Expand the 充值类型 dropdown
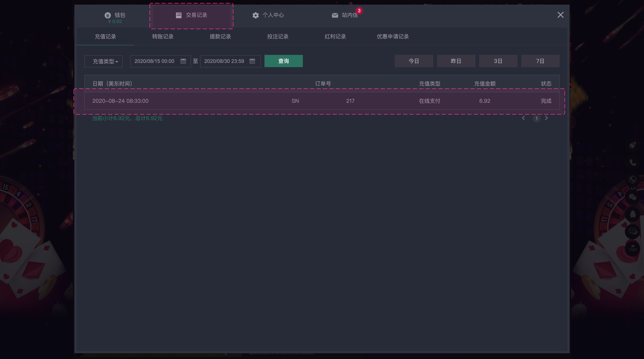644x359 pixels. [103, 61]
